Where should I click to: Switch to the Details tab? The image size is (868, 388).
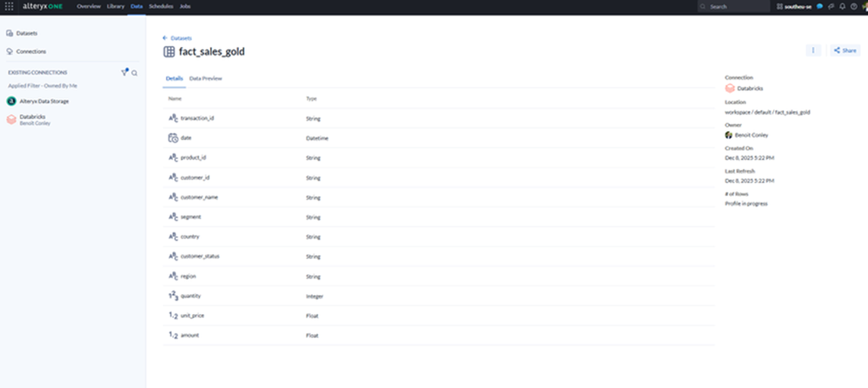[x=175, y=78]
